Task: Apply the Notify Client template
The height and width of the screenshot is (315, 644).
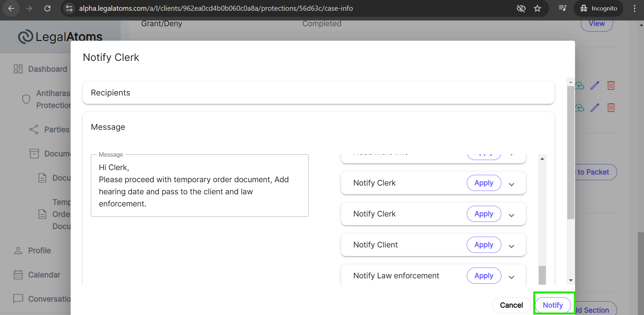Action: (x=484, y=245)
